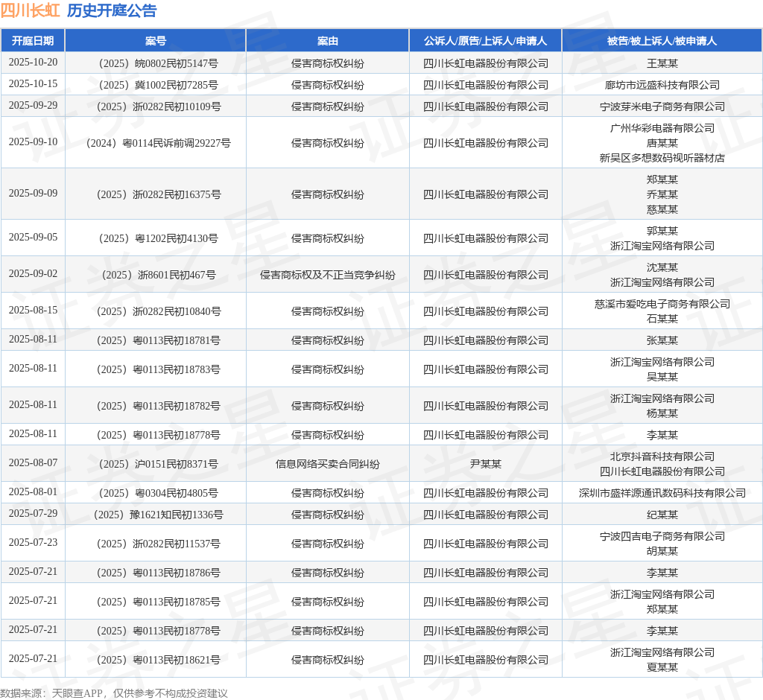This screenshot has width=763, height=700.
Task: Open case (2025)粤0304民初4805号
Action: point(158,493)
